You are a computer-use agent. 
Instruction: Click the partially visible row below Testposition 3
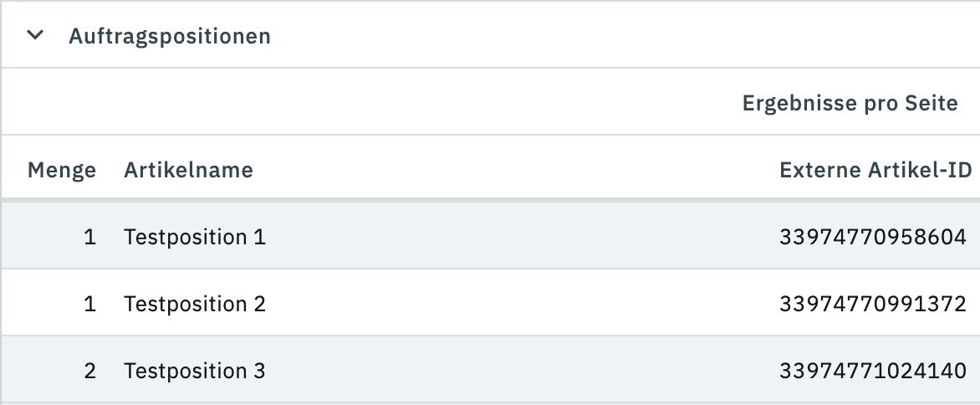click(490, 403)
